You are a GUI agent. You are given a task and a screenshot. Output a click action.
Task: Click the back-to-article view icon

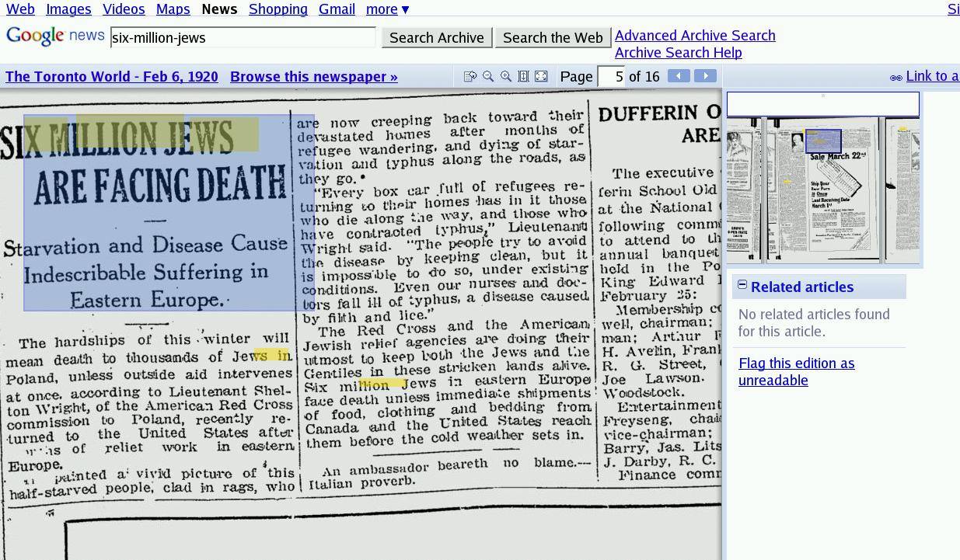tap(470, 76)
